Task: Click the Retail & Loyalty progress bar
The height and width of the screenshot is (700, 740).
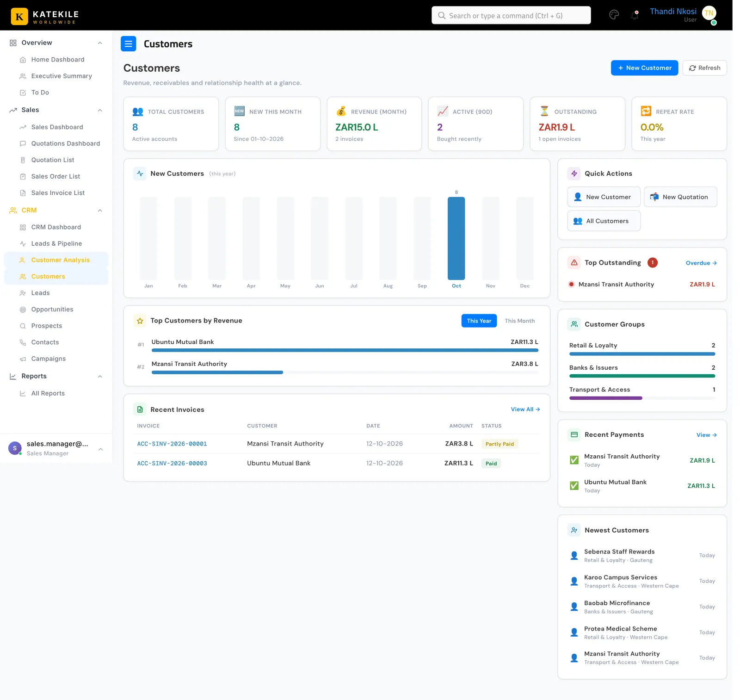Action: pos(642,354)
